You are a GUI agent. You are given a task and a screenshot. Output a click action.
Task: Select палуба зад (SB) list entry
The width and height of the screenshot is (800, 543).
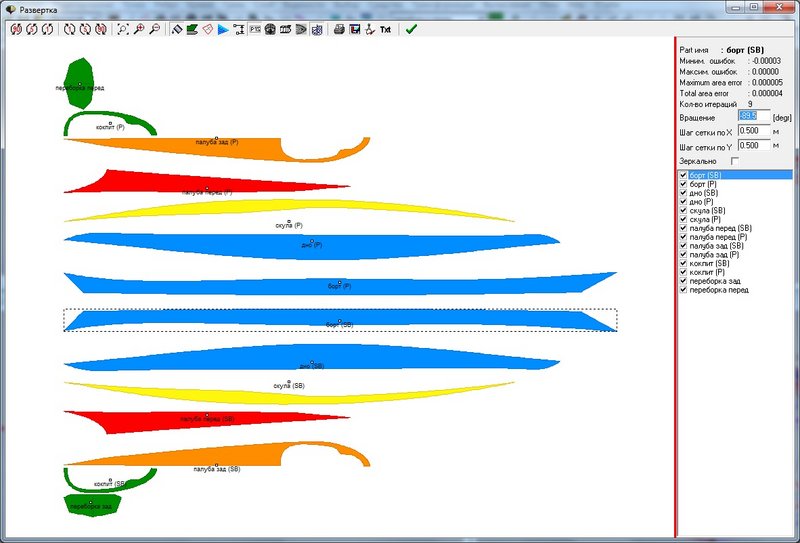(x=716, y=245)
